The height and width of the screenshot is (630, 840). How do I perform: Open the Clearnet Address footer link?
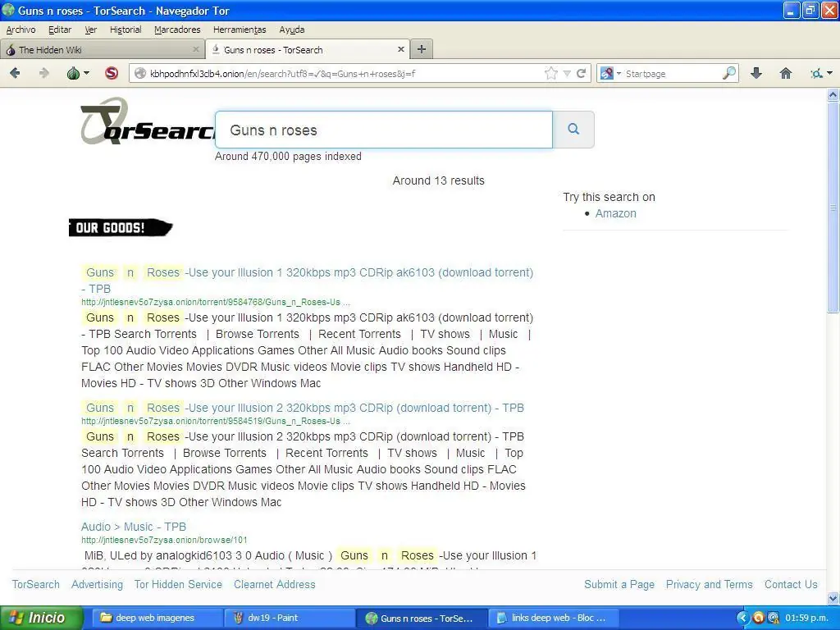click(274, 584)
